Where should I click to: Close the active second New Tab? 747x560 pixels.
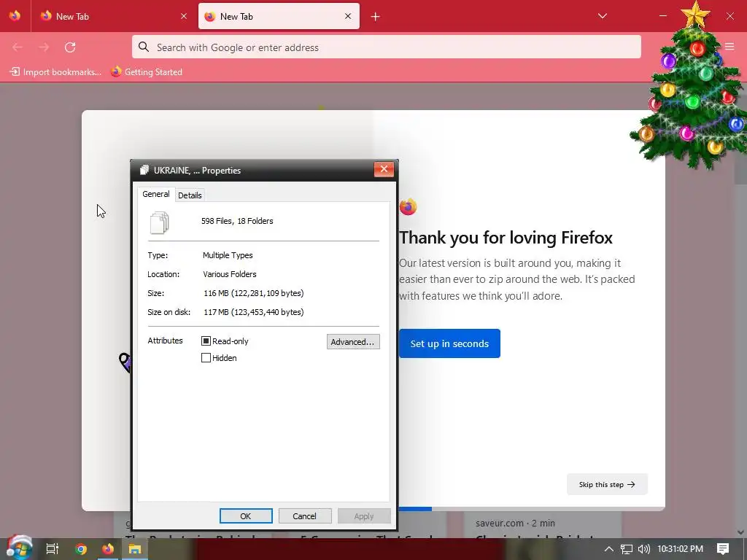pyautogui.click(x=348, y=16)
